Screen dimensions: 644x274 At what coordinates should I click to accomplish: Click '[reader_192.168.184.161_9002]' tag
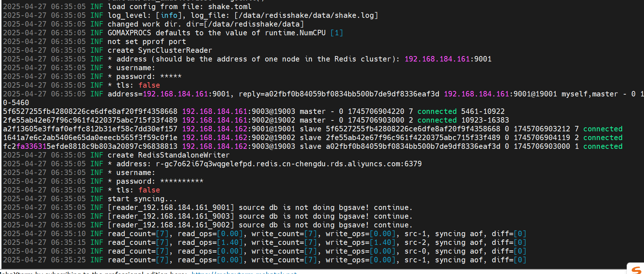point(171,225)
